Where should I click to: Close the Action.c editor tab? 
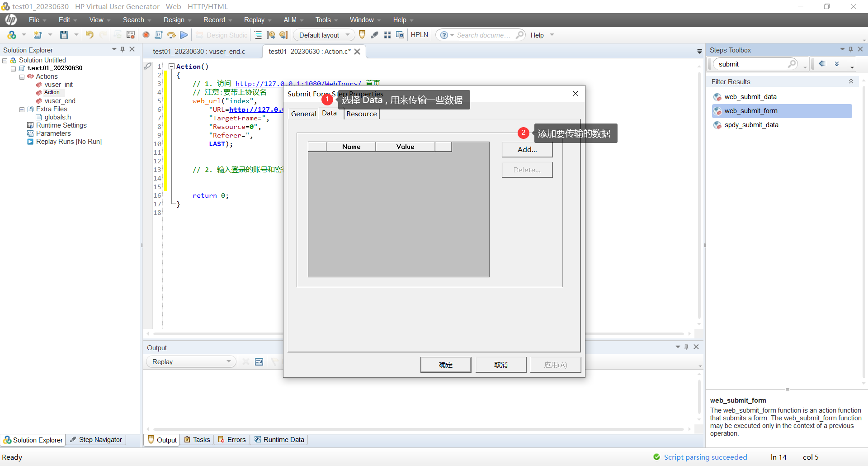tap(357, 52)
